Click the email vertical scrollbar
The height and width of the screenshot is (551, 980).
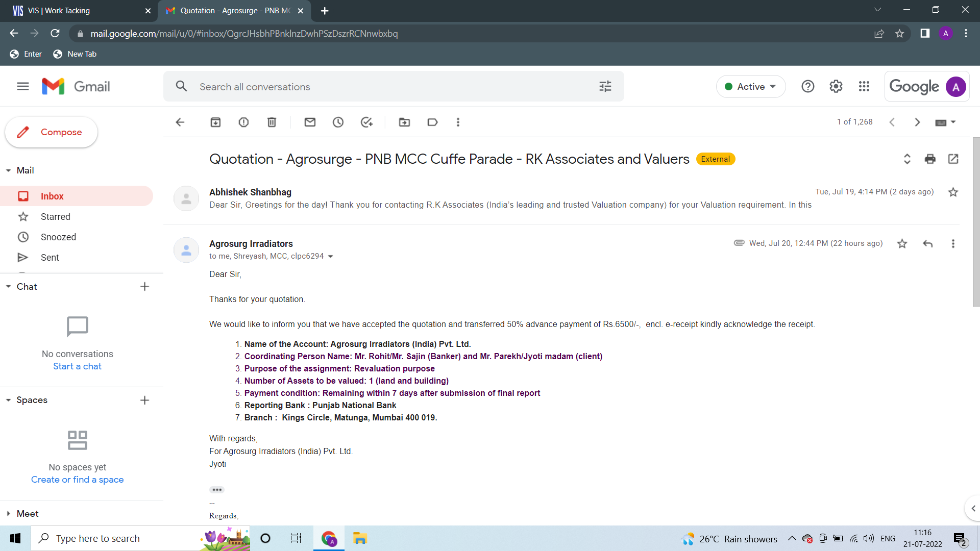[976, 222]
